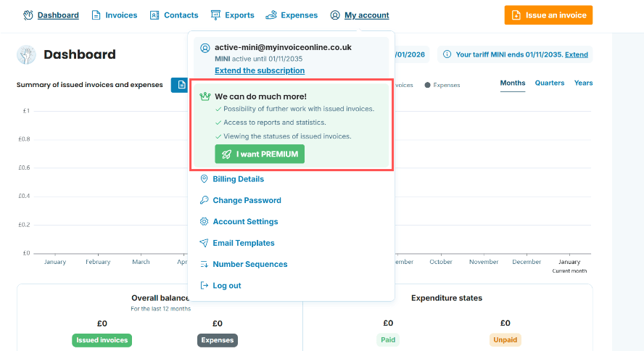
Task: Click the Issue an invoice button
Action: [548, 15]
